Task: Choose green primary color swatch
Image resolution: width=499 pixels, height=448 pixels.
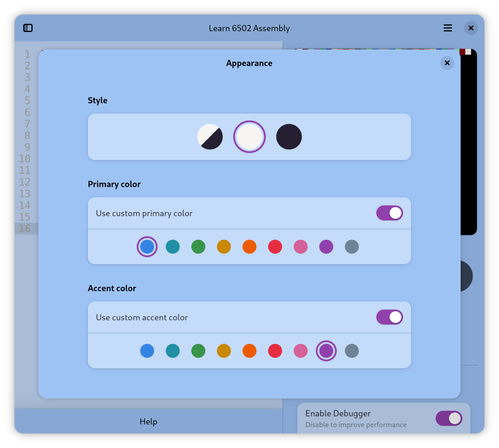Action: tap(198, 247)
